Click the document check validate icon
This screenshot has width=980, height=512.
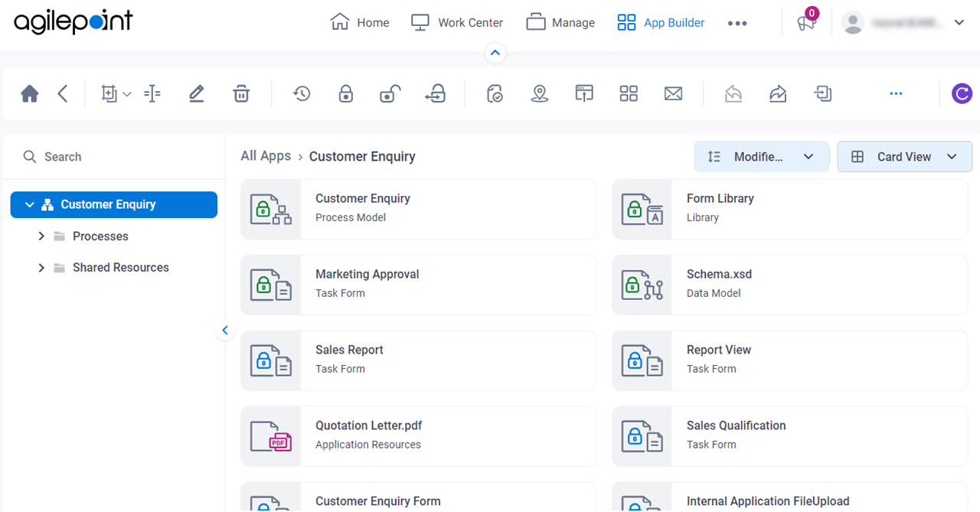pyautogui.click(x=495, y=94)
